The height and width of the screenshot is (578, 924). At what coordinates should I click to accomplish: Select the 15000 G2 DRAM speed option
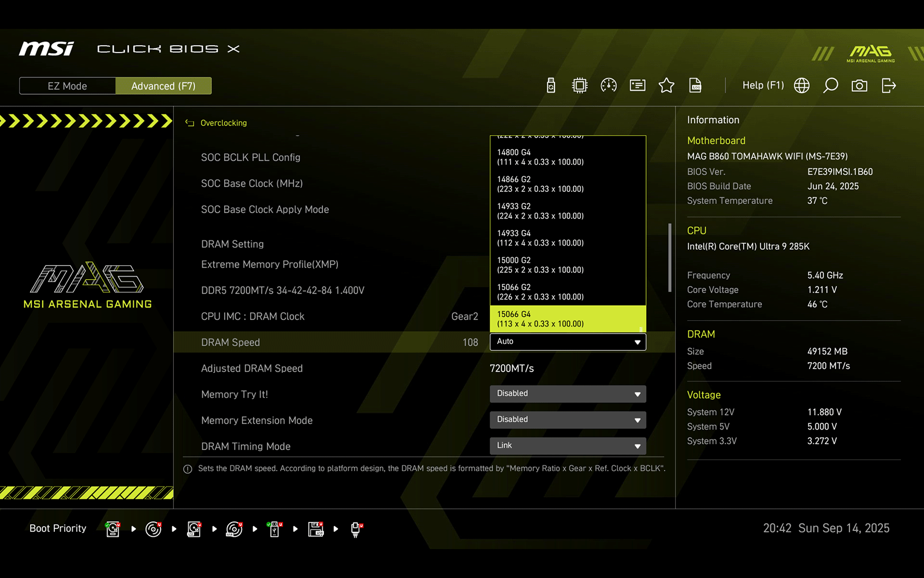[568, 265]
